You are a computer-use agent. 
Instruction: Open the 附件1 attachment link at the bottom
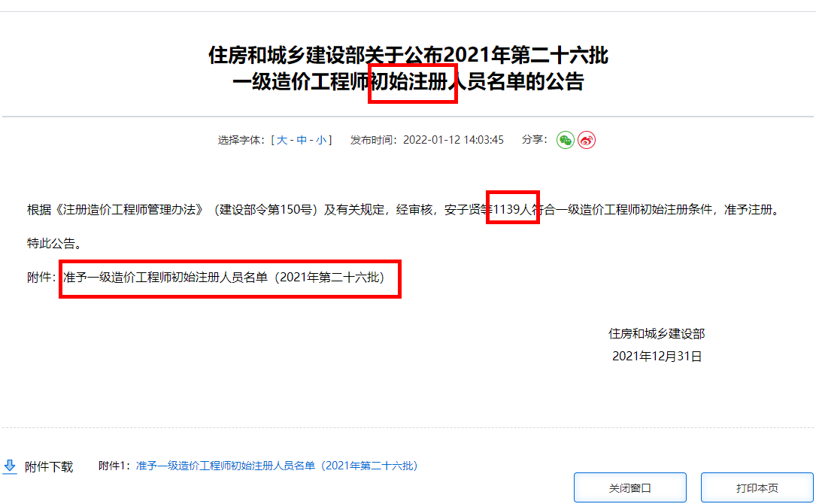coord(276,466)
